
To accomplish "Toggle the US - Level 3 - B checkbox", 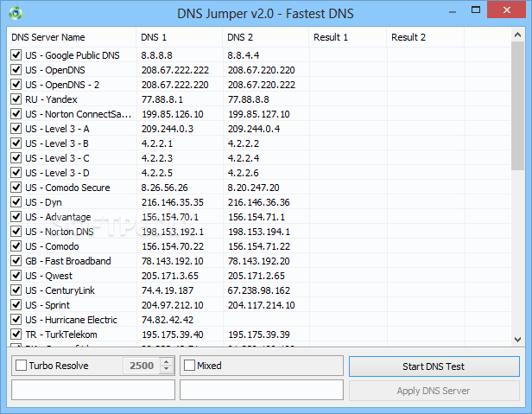I will click(x=16, y=143).
